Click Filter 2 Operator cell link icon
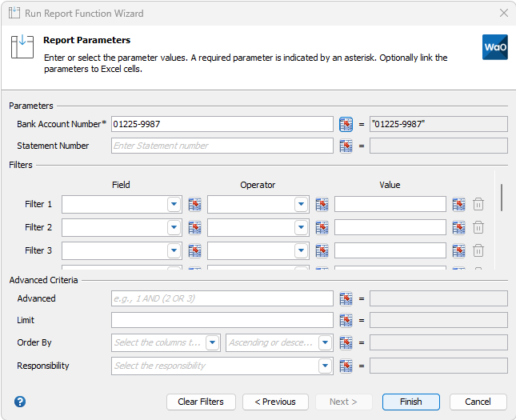This screenshot has height=420, width=516. click(322, 227)
